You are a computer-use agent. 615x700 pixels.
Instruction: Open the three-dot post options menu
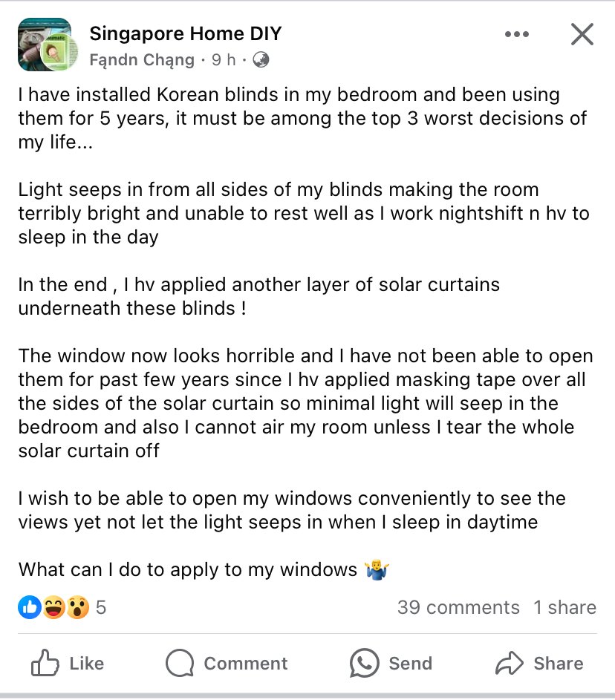click(516, 34)
